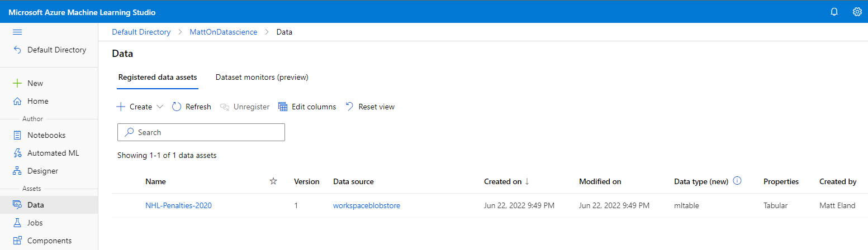
Task: Click MattOnDatascience breadcrumb link
Action: pos(224,32)
